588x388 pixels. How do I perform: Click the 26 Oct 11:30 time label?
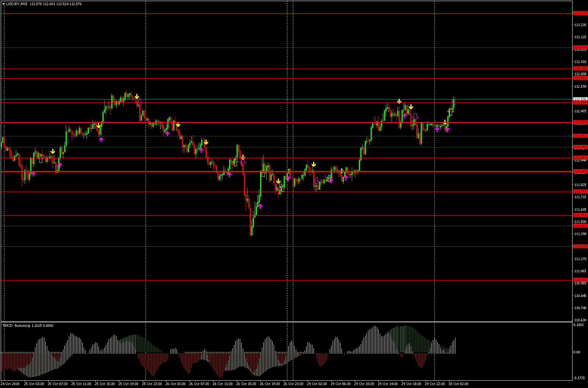(223, 384)
